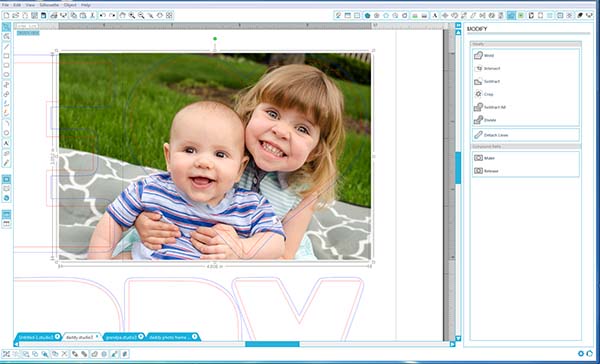This screenshot has width=600, height=364.
Task: Click Bring to Front in the bottom toolbar
Action: click(x=75, y=354)
